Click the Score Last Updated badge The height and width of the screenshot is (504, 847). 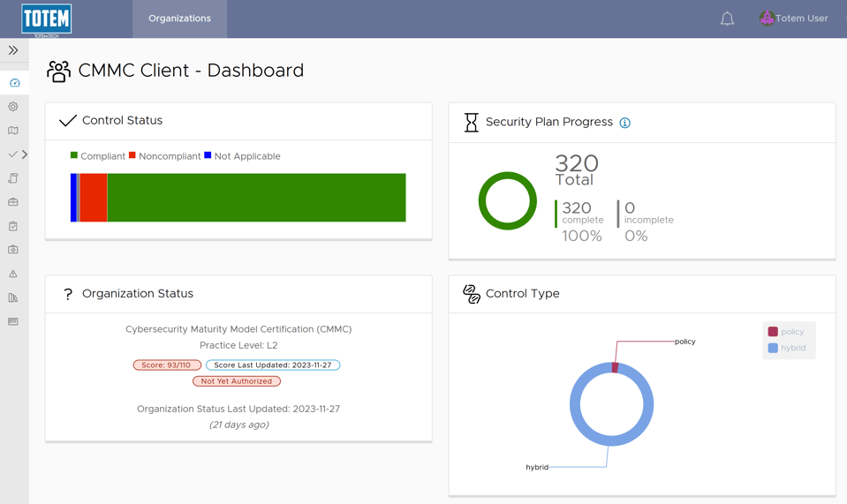[273, 365]
